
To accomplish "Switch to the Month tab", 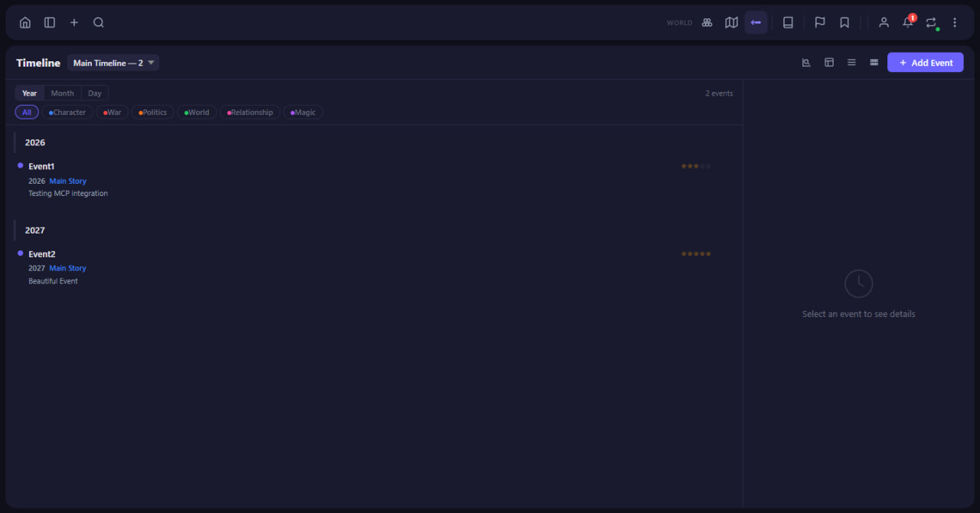I will tap(63, 93).
